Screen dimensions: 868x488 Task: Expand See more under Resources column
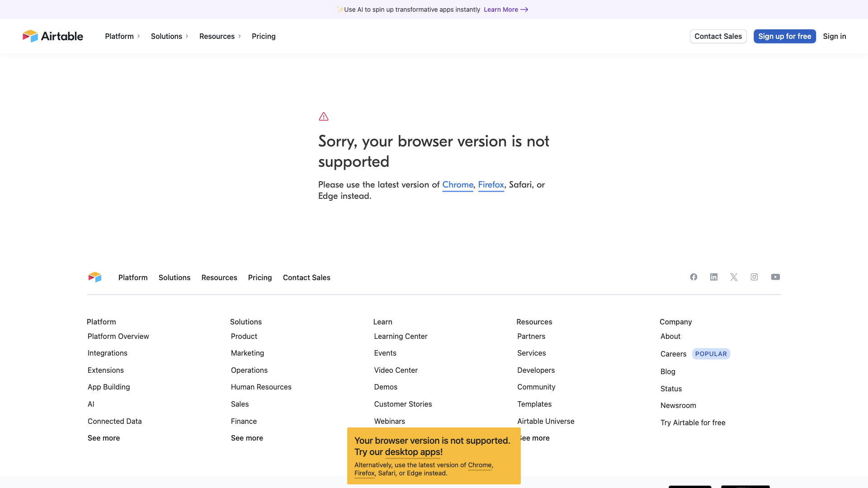click(535, 438)
